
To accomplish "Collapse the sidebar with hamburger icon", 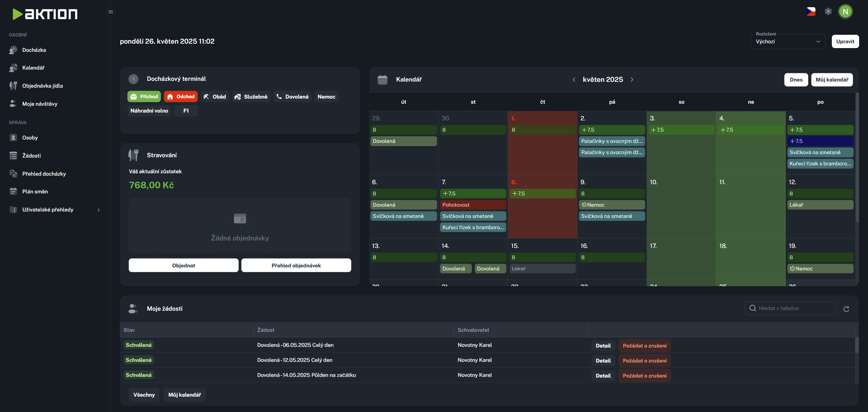I will coord(111,12).
